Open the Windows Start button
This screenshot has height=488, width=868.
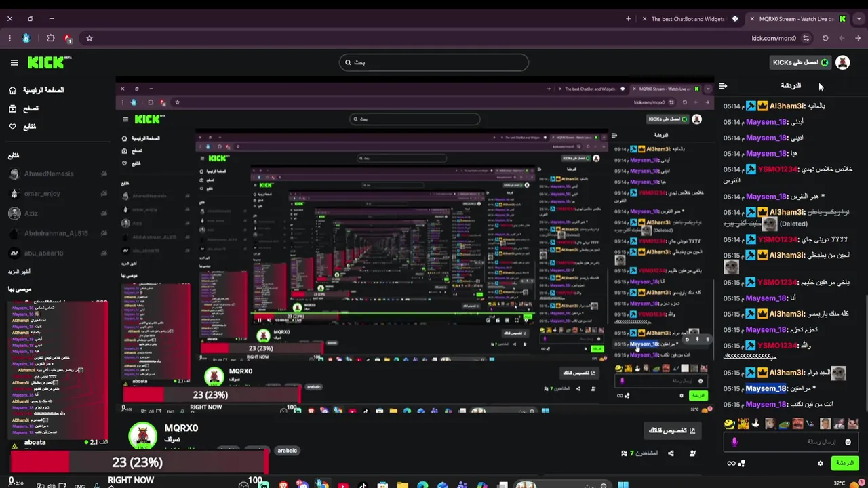623,485
